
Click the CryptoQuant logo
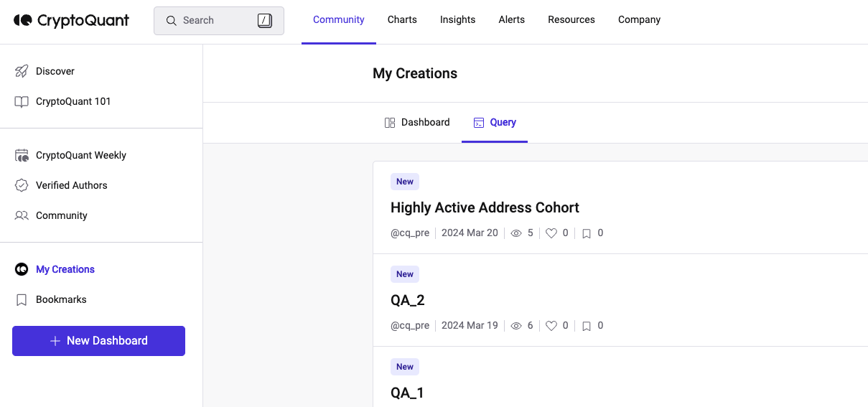coord(71,20)
